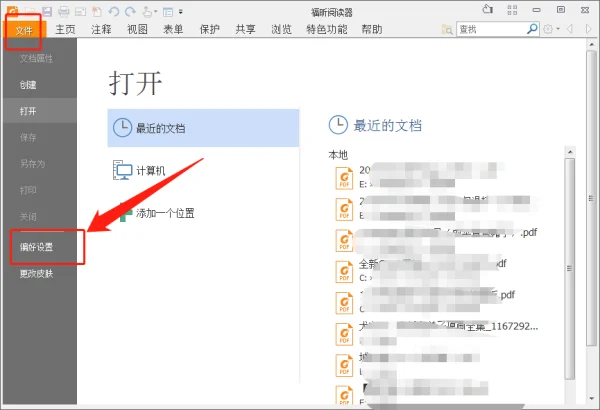The width and height of the screenshot is (600, 410).
Task: Select the 最近的文档 location entry
Action: (203, 128)
